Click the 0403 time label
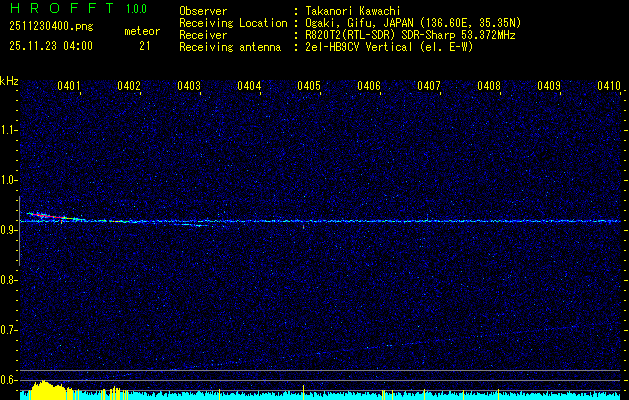 (x=189, y=87)
